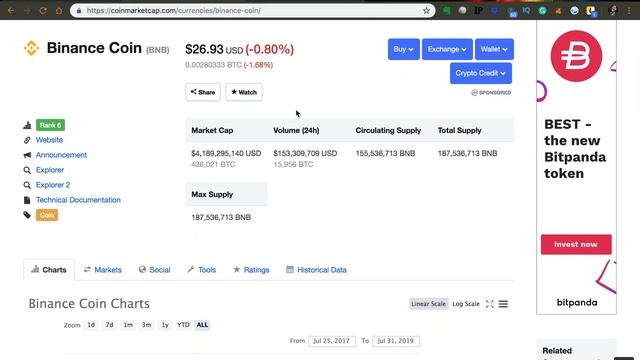Open the Website link
Screen dimensions: 640x360
click(49, 140)
